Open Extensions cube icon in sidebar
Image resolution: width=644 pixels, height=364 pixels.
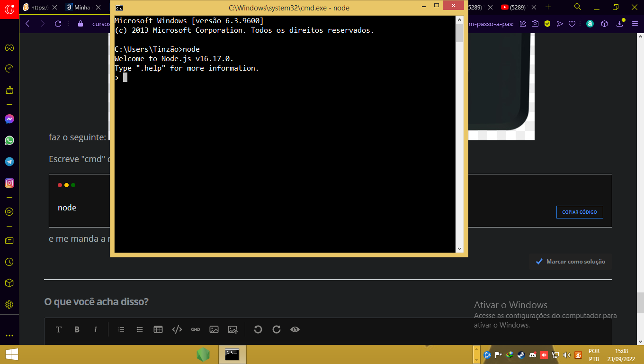[x=9, y=283]
